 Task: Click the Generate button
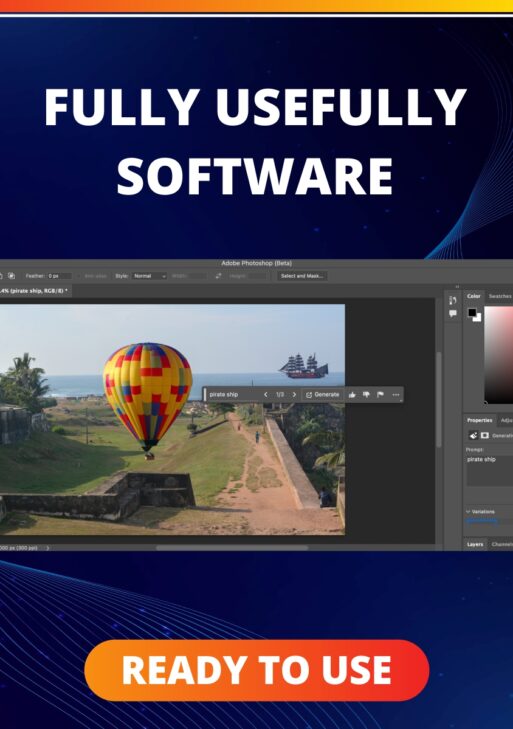click(322, 394)
